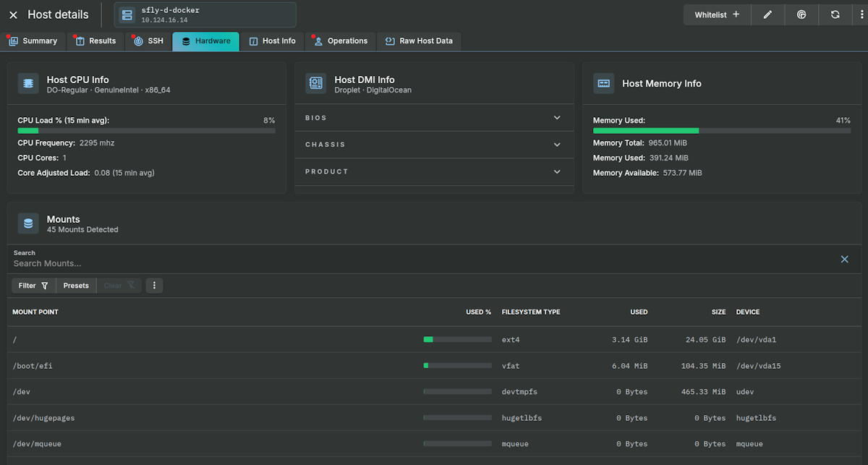
Task: Click the refresh icon near Whitelist
Action: (x=835, y=14)
